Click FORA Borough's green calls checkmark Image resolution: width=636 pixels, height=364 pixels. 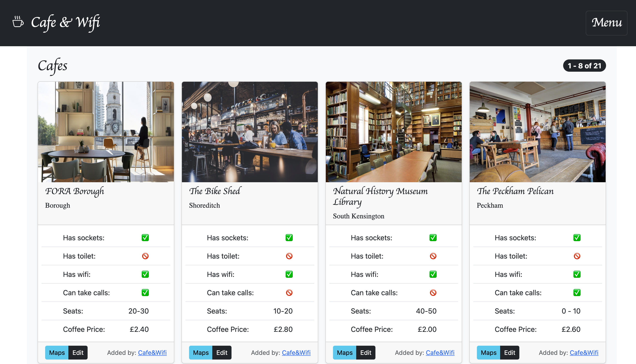[145, 293]
